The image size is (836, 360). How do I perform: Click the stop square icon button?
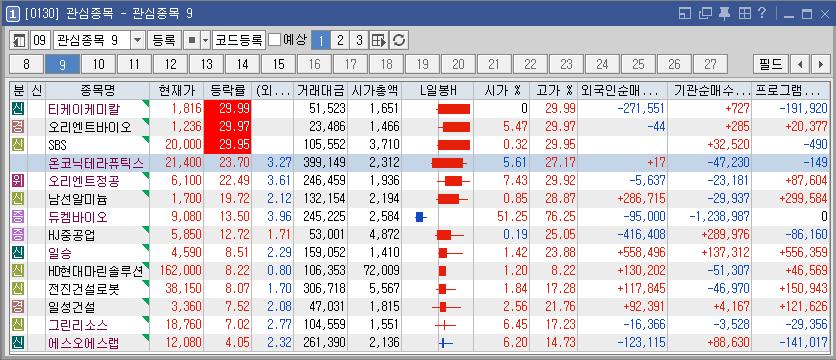[191, 40]
